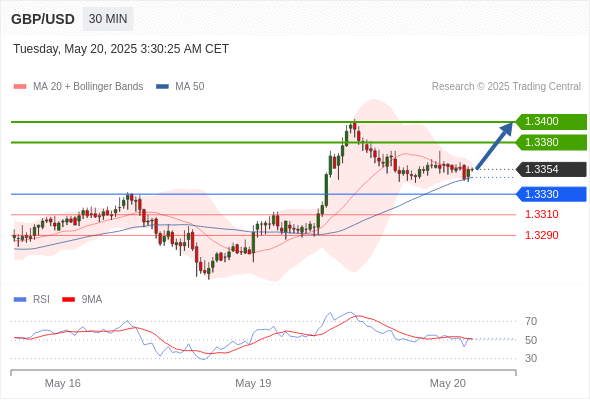The width and height of the screenshot is (590, 400).
Task: Click the 1.3310 red support label
Action: pyautogui.click(x=542, y=214)
